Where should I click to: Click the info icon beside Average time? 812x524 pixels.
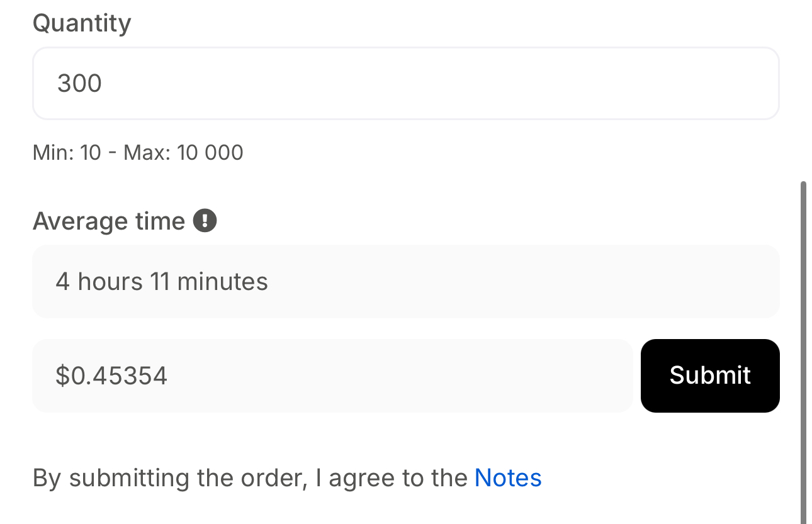coord(205,221)
